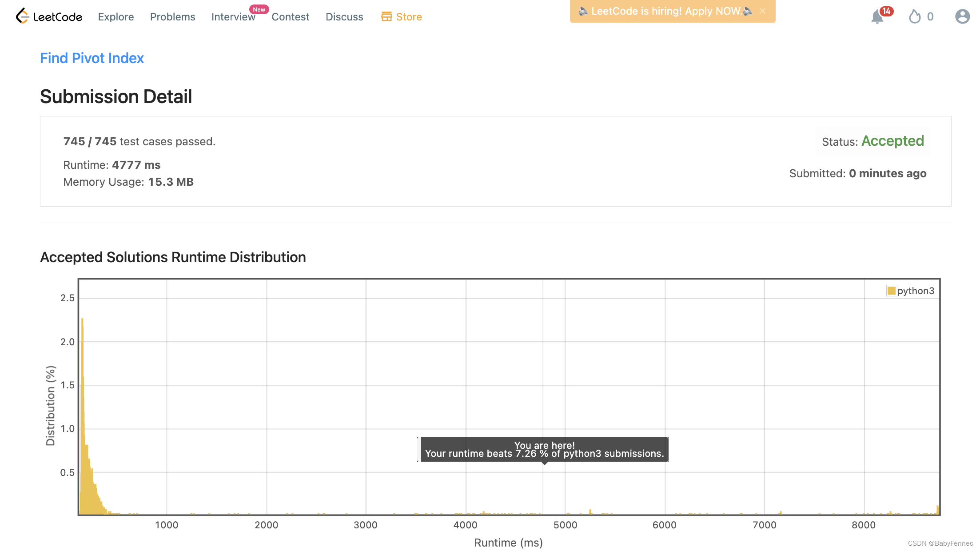Image resolution: width=980 pixels, height=551 pixels.
Task: Go to the Problems page
Action: click(172, 17)
